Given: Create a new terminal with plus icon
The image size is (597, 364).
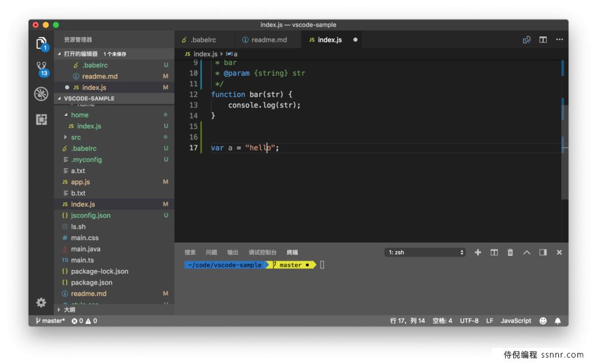Looking at the screenshot, I should (x=478, y=252).
